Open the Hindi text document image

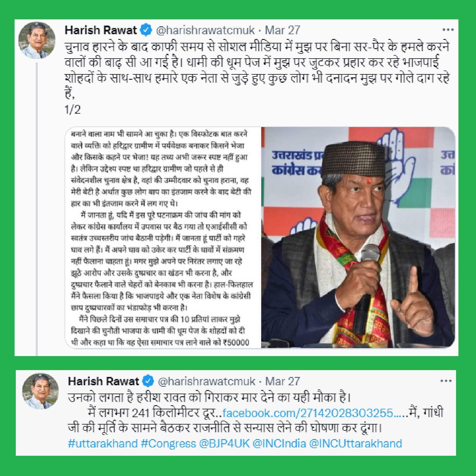coord(163,237)
